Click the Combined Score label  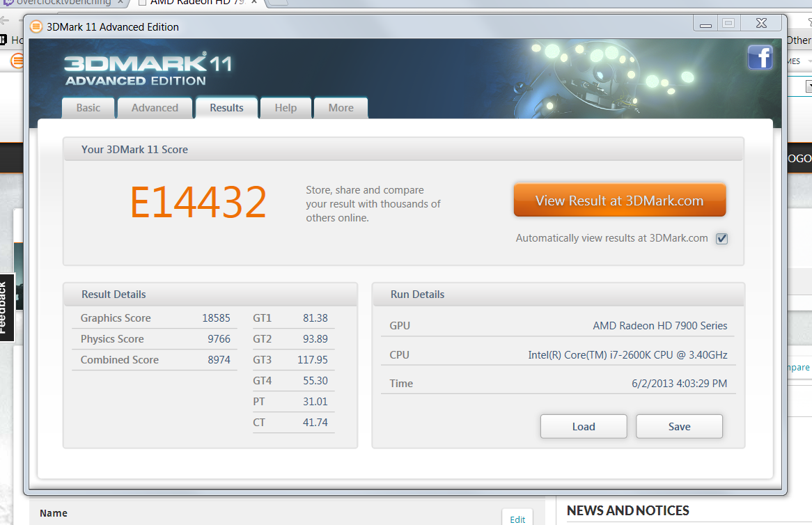point(120,359)
